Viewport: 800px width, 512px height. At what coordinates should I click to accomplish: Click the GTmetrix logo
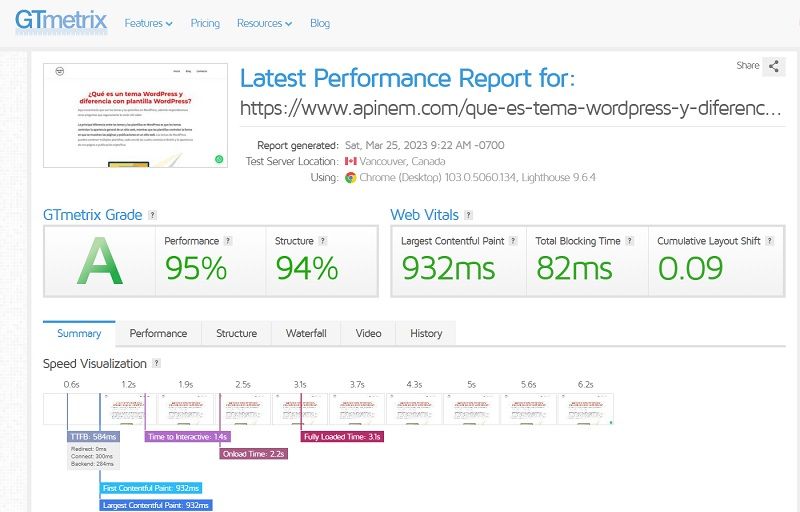pos(61,21)
